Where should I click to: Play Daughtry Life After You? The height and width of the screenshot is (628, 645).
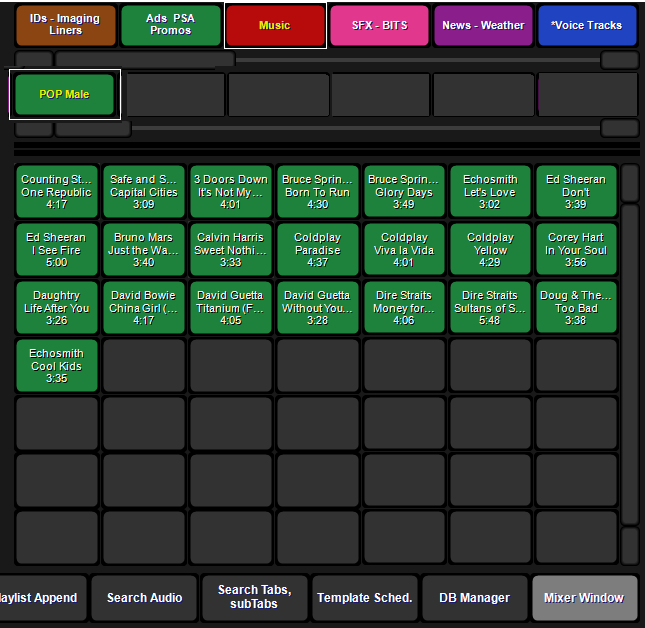57,308
